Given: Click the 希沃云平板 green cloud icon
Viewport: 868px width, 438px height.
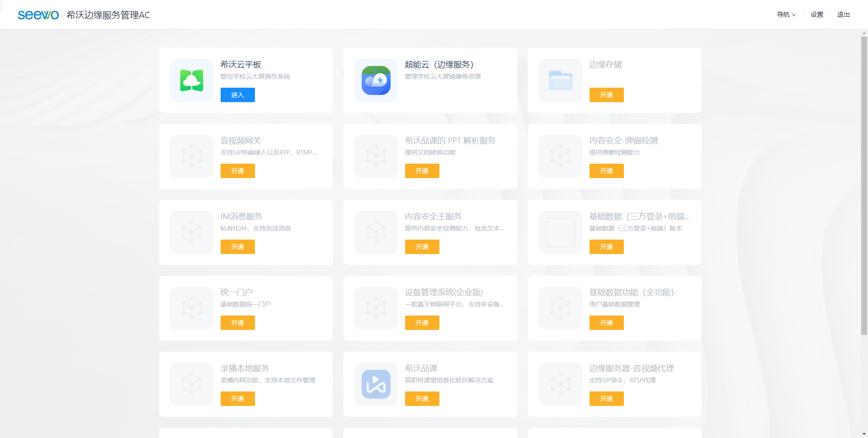Looking at the screenshot, I should click(192, 80).
